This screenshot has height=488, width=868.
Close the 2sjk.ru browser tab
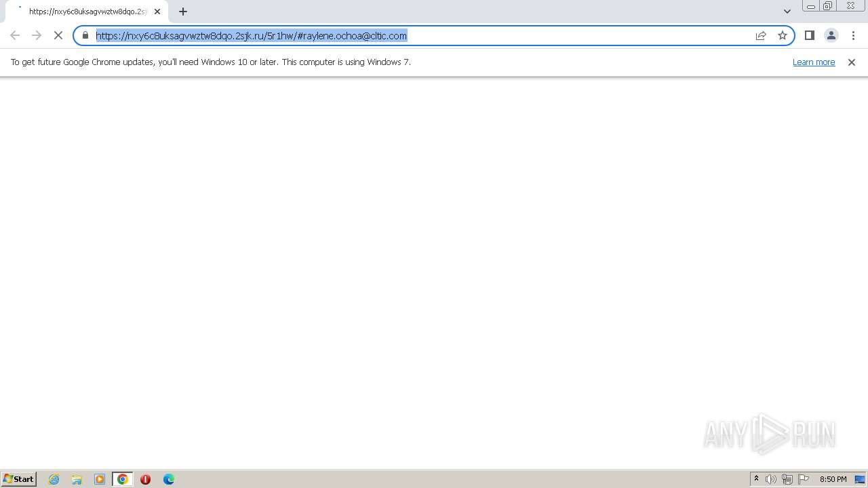pyautogui.click(x=157, y=12)
